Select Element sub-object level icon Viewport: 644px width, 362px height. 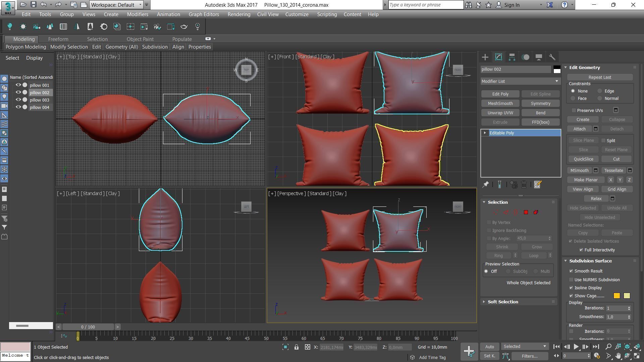tap(536, 212)
